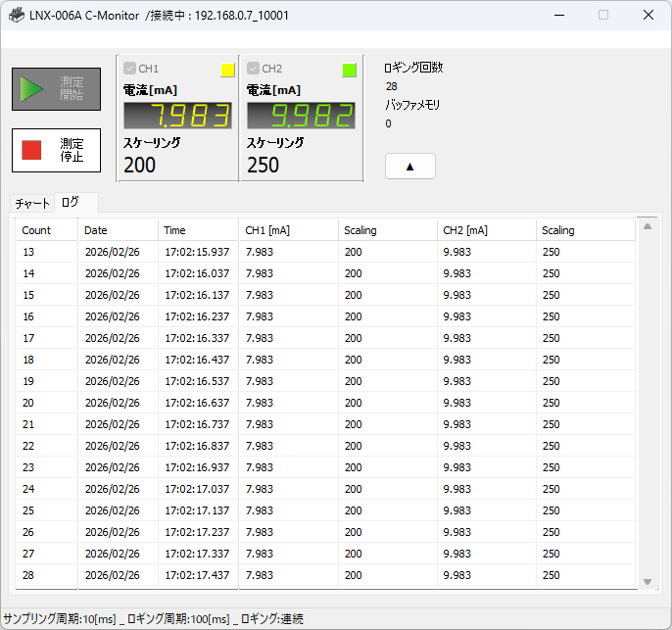Click the CH1 current 7.983 display

tap(177, 116)
